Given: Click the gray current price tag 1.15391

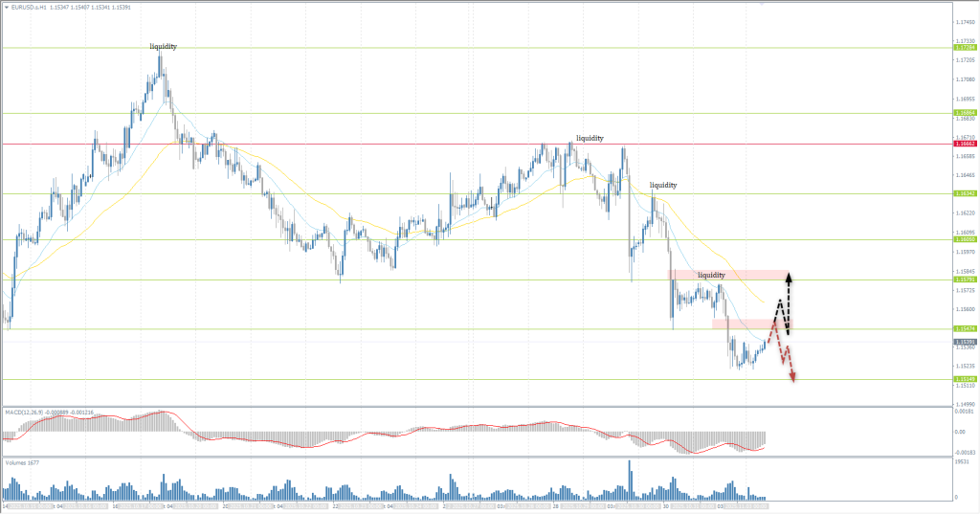Looking at the screenshot, I should point(964,341).
